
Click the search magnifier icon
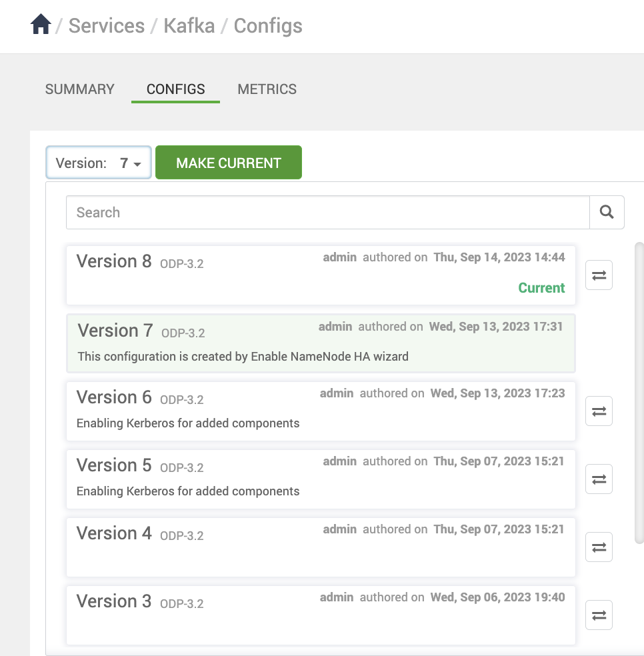[x=607, y=212]
